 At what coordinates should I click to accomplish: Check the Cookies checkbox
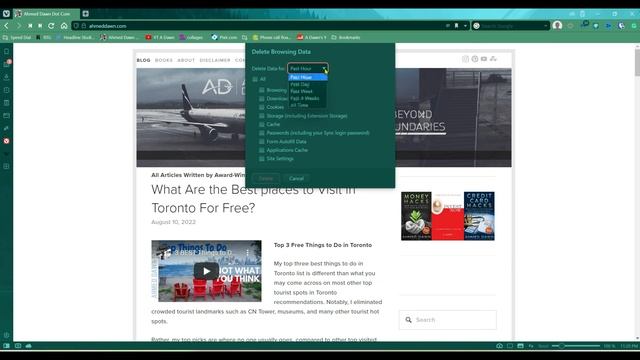(262, 107)
